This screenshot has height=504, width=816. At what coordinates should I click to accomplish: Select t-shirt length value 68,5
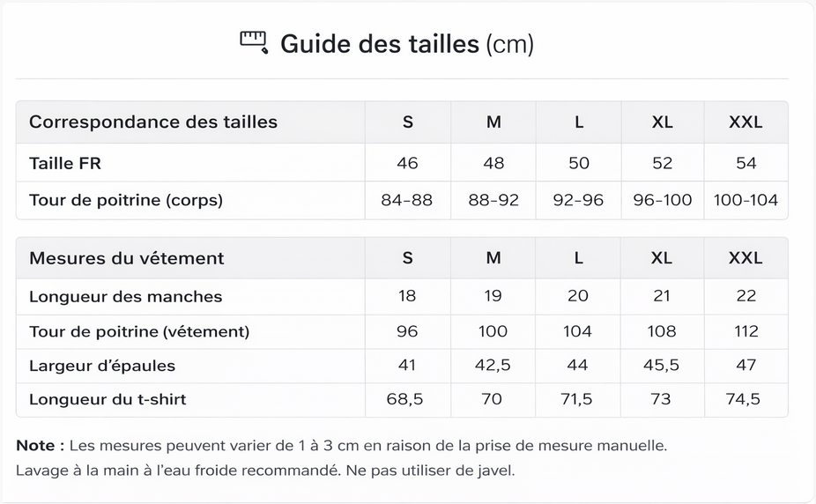(x=405, y=399)
